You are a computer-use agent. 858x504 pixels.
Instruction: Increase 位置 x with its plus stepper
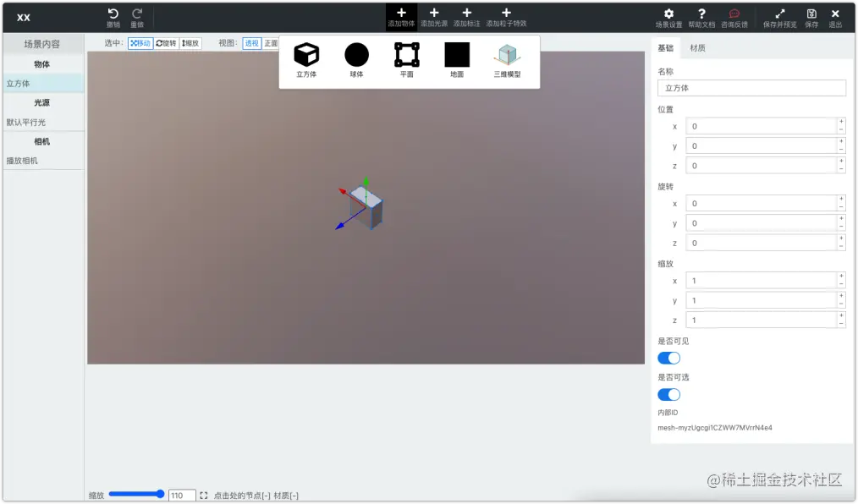click(841, 122)
